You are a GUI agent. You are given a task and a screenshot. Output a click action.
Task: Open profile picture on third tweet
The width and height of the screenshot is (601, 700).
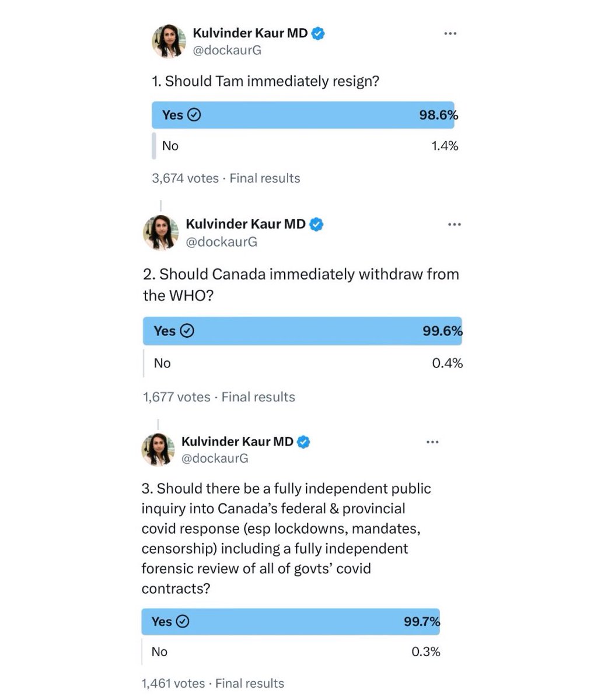point(158,450)
